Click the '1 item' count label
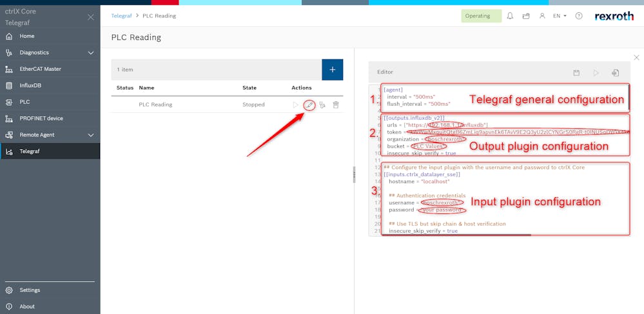Viewport: 644px width, 314px height. [125, 70]
